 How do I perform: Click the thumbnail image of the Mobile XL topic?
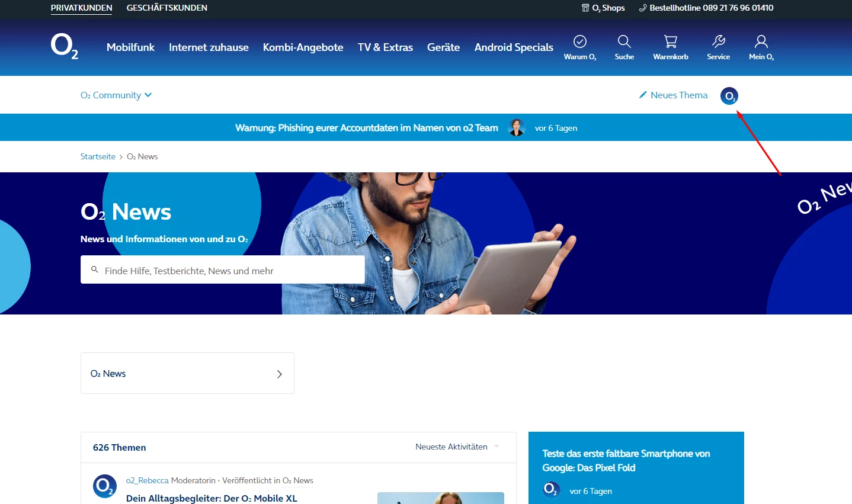pos(441,498)
